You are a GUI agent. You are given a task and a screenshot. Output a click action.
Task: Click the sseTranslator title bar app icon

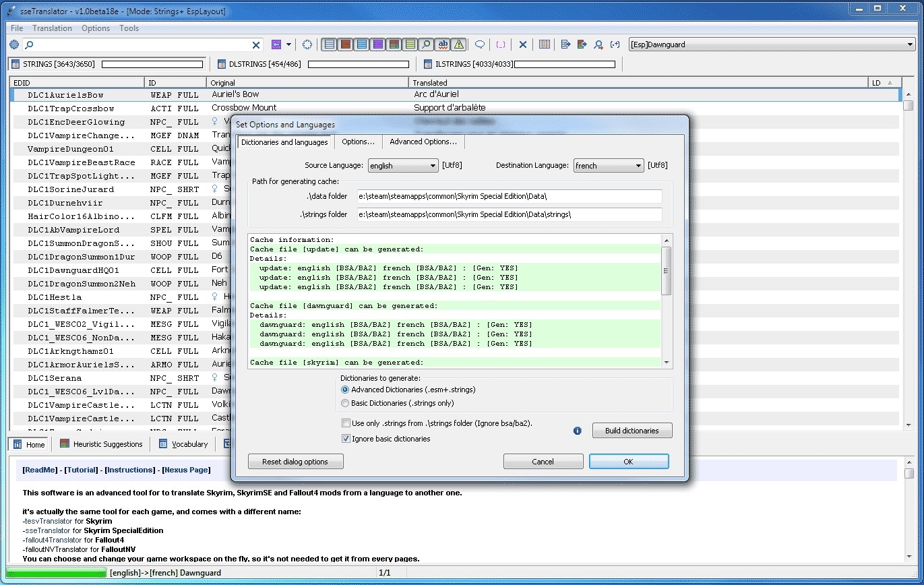tap(11, 11)
